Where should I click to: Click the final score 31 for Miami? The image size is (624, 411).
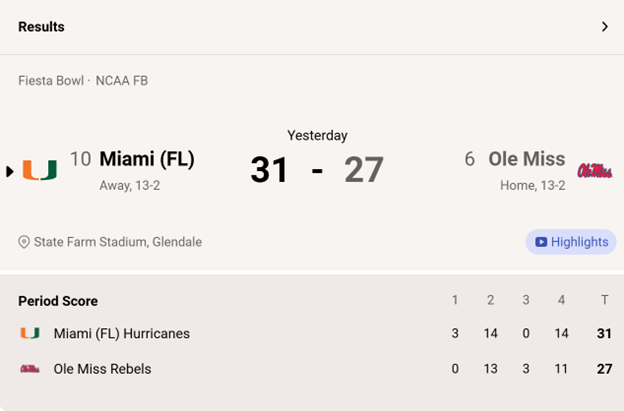[x=269, y=170]
